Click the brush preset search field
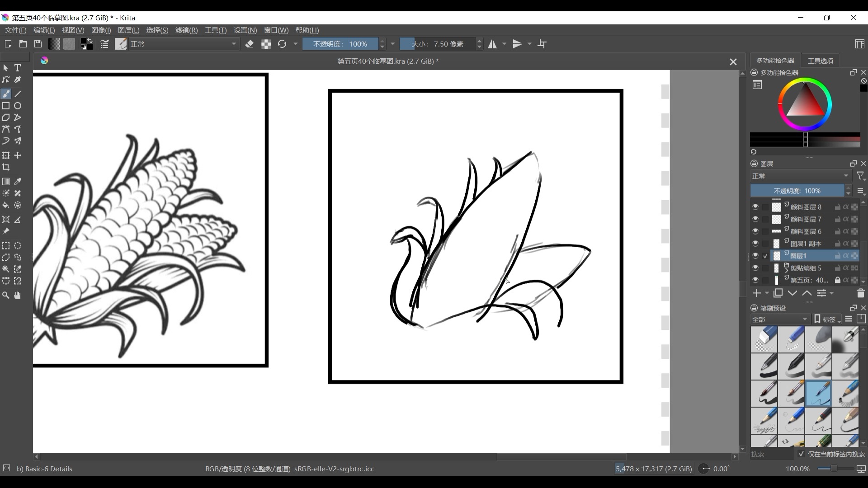Image resolution: width=868 pixels, height=488 pixels. tap(772, 454)
